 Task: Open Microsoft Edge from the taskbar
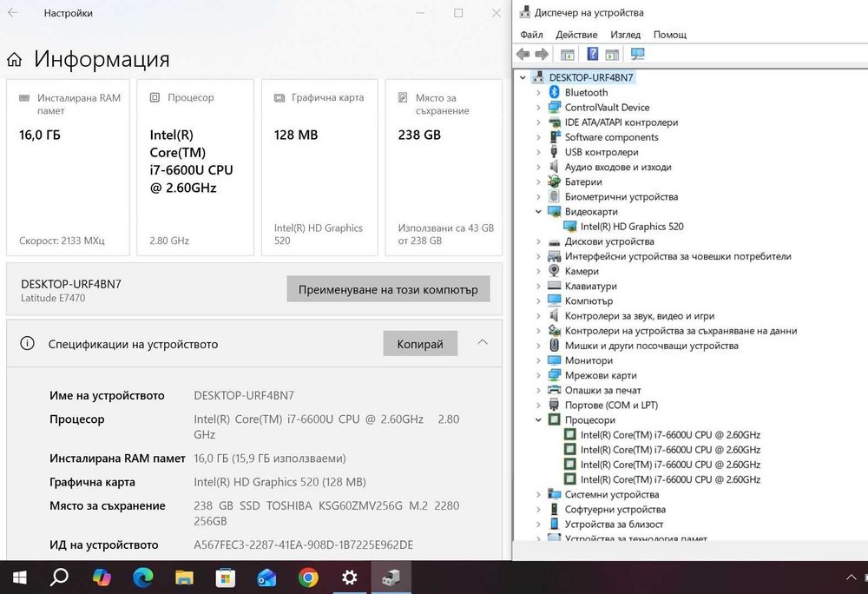pyautogui.click(x=143, y=577)
